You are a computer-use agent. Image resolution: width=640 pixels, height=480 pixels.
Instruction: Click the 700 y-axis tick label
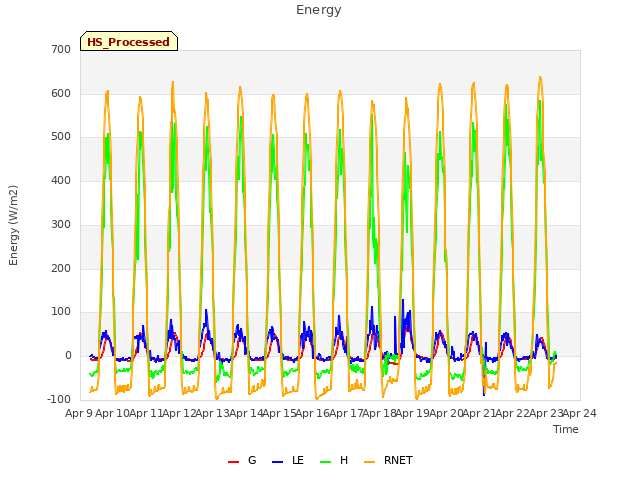pos(61,49)
